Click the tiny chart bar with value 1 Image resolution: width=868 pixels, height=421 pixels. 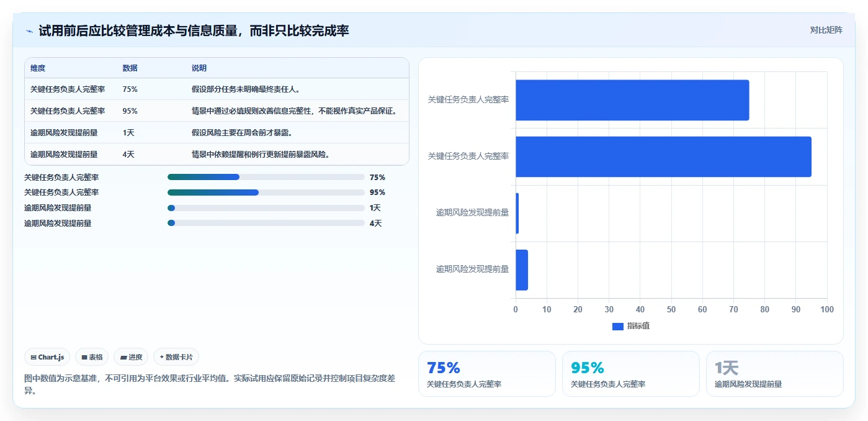517,213
